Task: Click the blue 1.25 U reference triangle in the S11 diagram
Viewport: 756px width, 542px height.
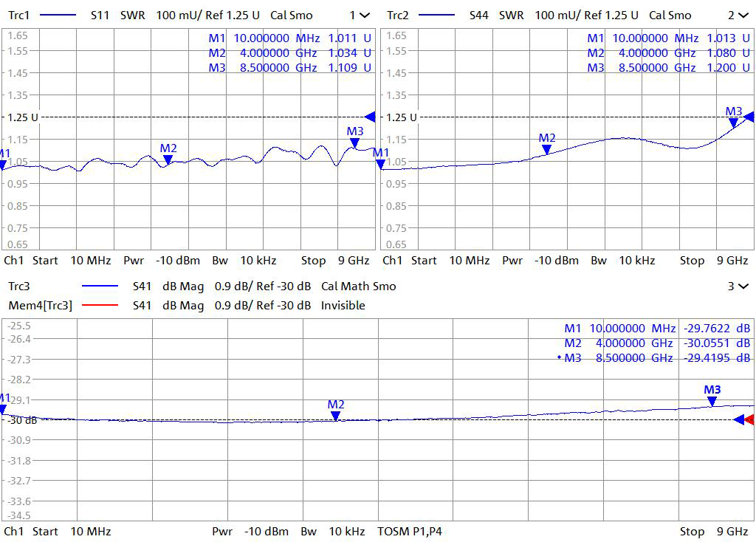Action: pos(371,117)
